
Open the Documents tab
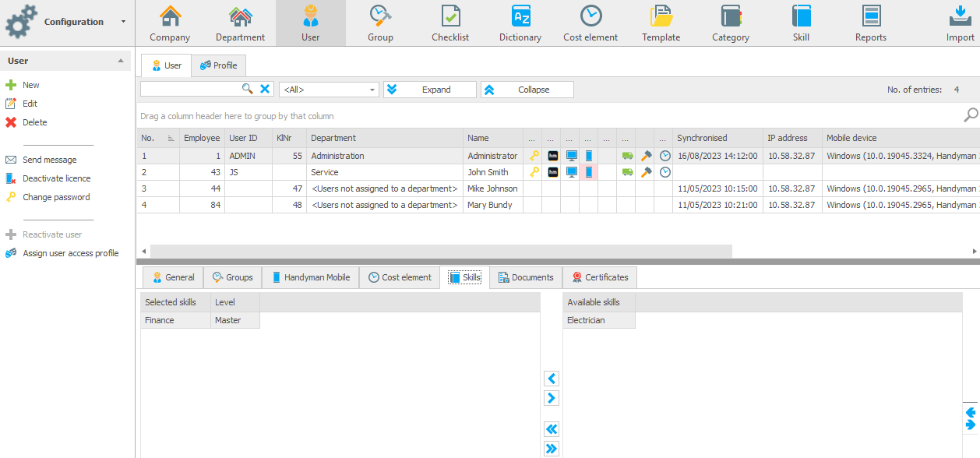[526, 277]
